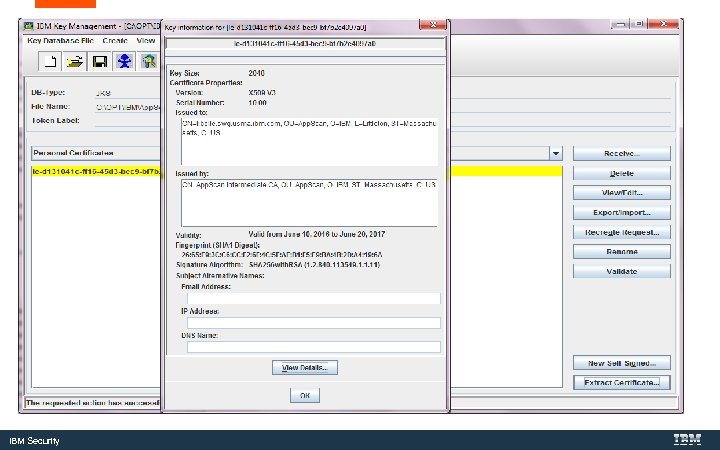Viewport: 720px width, 450px height.
Task: Click the Save floppy disk toolbar icon
Action: click(100, 61)
